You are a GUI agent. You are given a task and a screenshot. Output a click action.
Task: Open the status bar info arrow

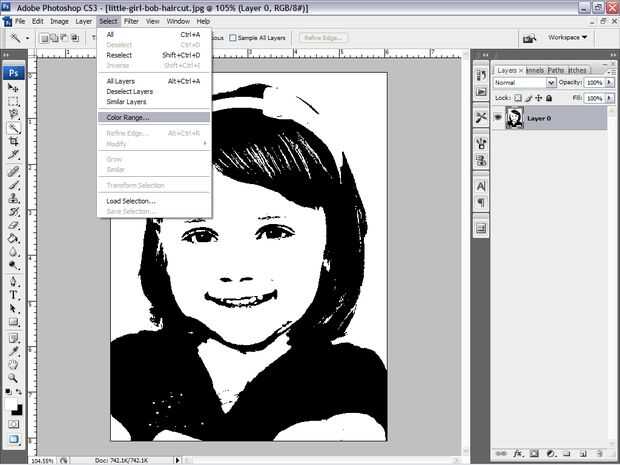pos(178,460)
